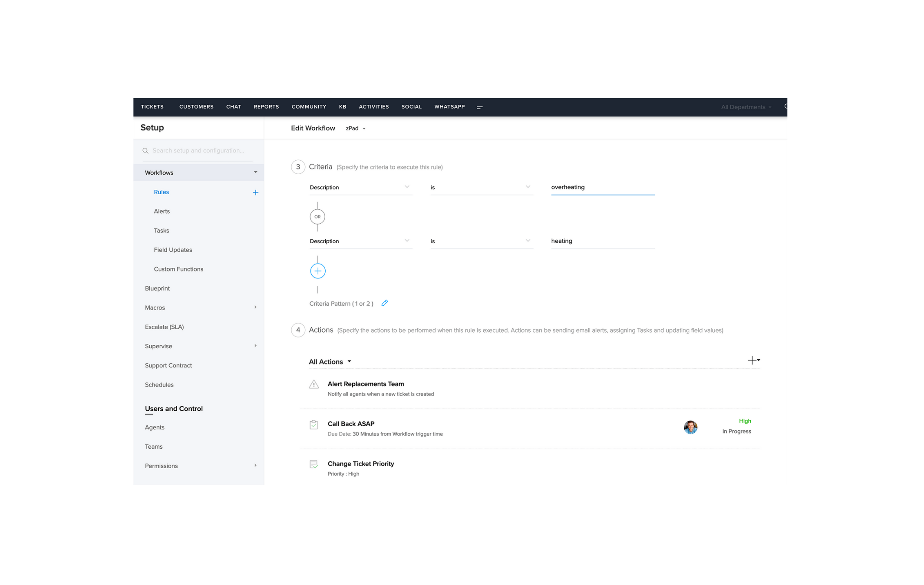
Task: Click the Alert Replacements Team warning icon
Action: click(x=313, y=384)
